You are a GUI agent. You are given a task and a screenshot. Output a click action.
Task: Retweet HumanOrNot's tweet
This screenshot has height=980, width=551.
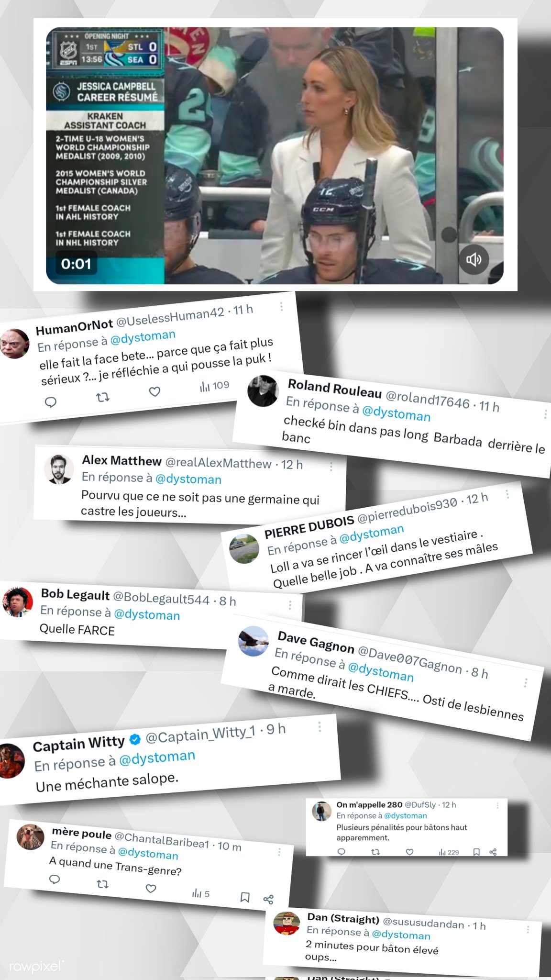click(x=103, y=397)
